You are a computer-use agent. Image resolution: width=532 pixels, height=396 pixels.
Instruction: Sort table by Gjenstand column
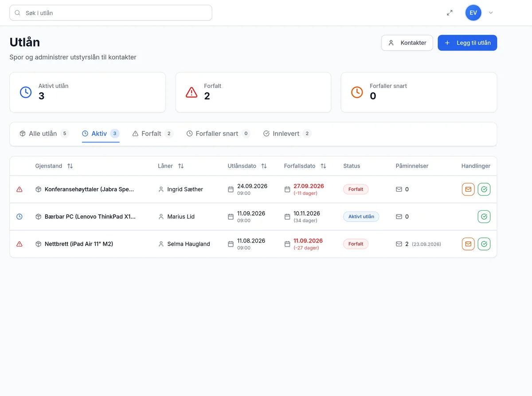pyautogui.click(x=70, y=166)
